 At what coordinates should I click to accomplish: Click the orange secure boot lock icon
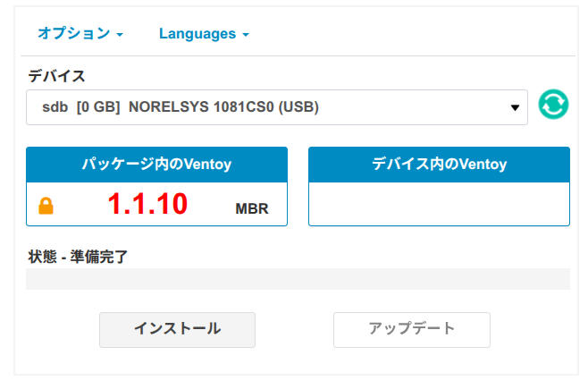tap(46, 207)
